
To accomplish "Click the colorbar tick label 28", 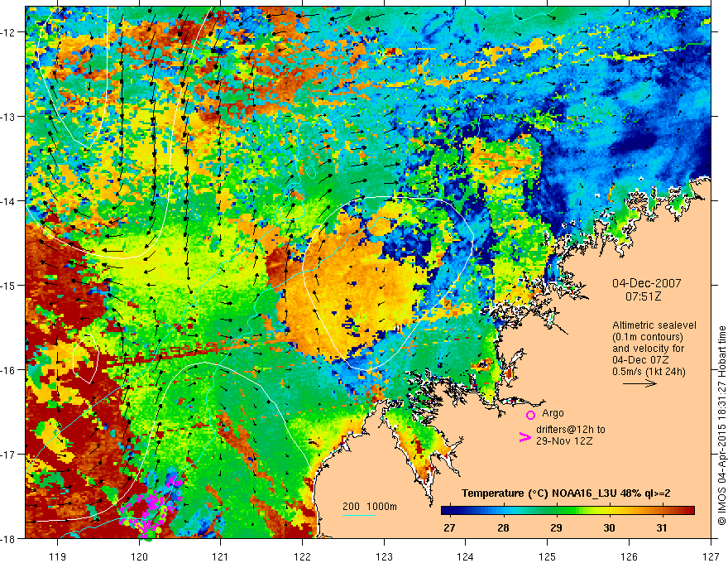I will 503,527.
